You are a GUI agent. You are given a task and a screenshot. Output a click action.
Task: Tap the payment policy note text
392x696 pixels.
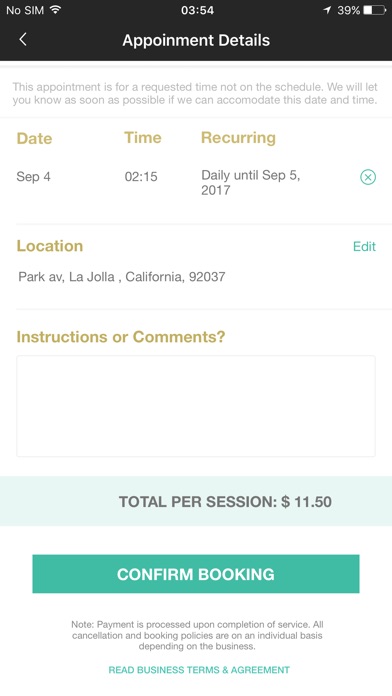pos(197,635)
